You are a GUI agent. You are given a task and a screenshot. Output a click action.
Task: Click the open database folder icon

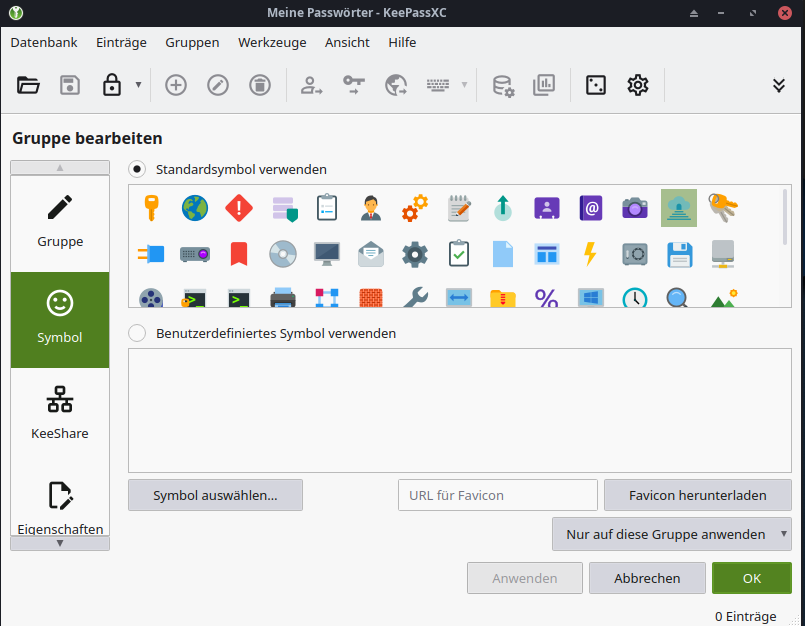(x=28, y=85)
